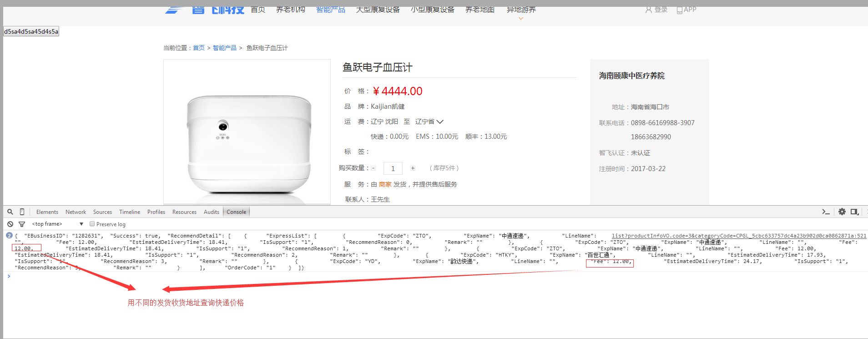Click the 登录 login link
The image size is (868, 339).
pyautogui.click(x=661, y=10)
